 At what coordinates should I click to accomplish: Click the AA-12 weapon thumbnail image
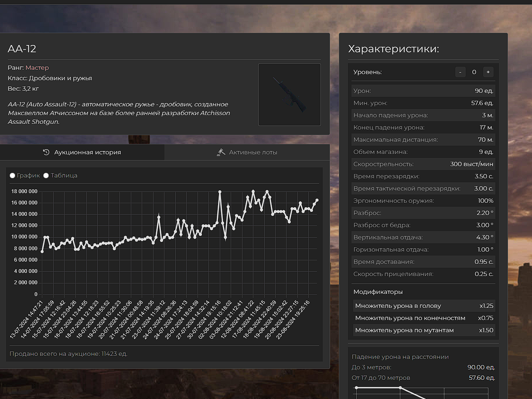tap(290, 95)
